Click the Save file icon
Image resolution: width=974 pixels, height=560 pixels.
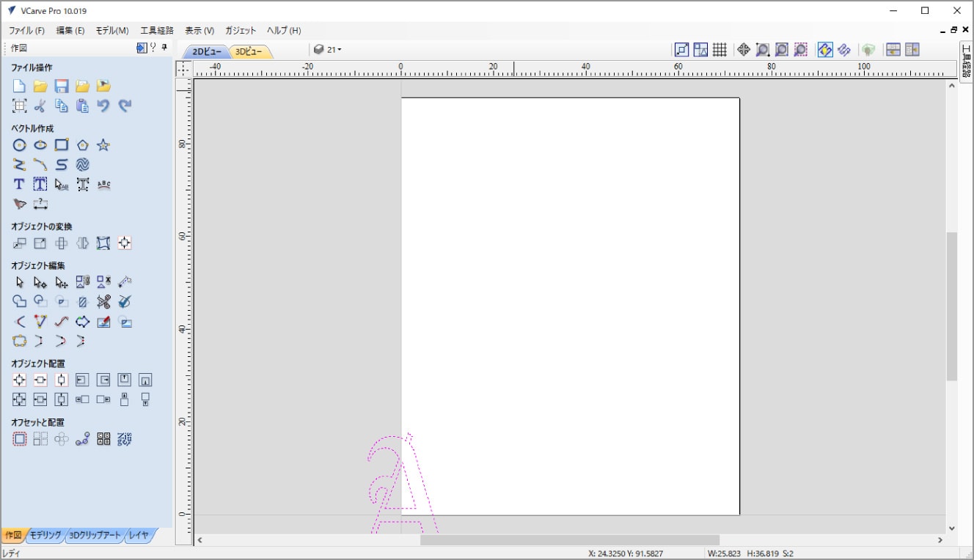(x=62, y=86)
